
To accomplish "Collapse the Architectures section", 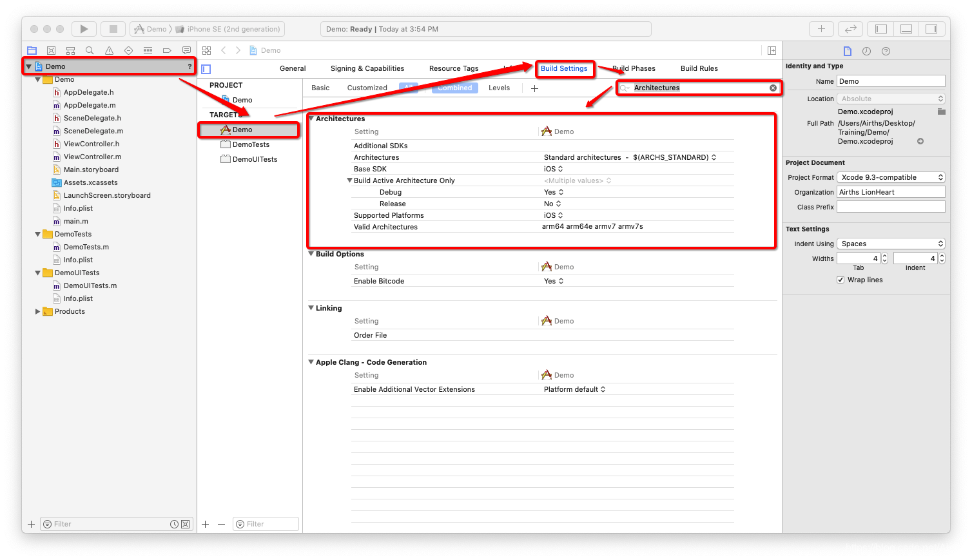I will pos(311,119).
